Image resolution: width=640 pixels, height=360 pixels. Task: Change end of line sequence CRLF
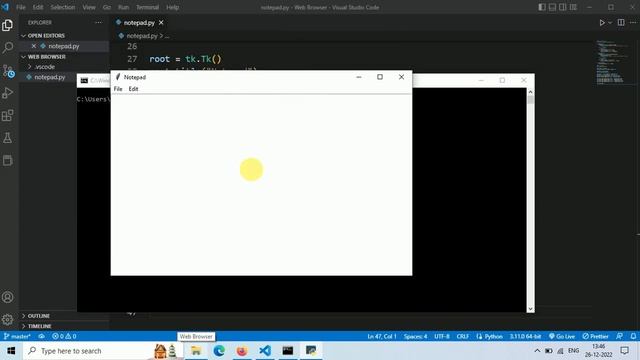click(462, 336)
